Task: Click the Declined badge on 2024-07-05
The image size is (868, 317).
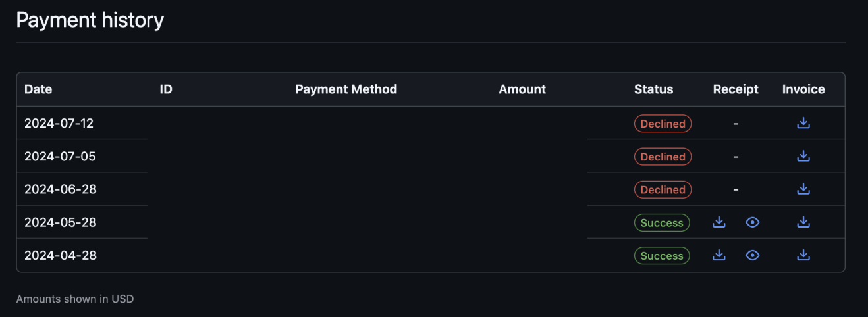Action: coord(663,157)
